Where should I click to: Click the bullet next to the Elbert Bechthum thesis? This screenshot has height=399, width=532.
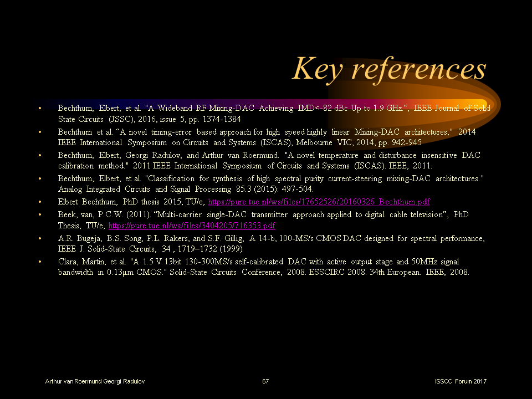(39, 202)
